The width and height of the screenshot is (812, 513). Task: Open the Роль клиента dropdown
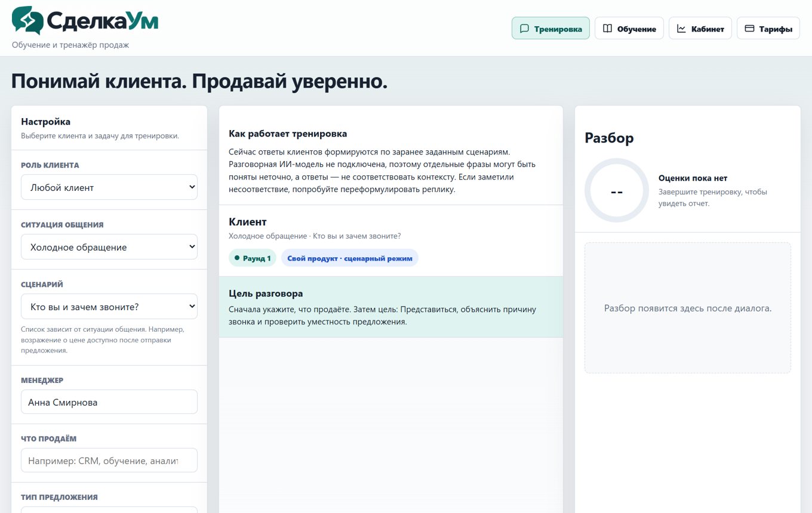click(x=109, y=187)
